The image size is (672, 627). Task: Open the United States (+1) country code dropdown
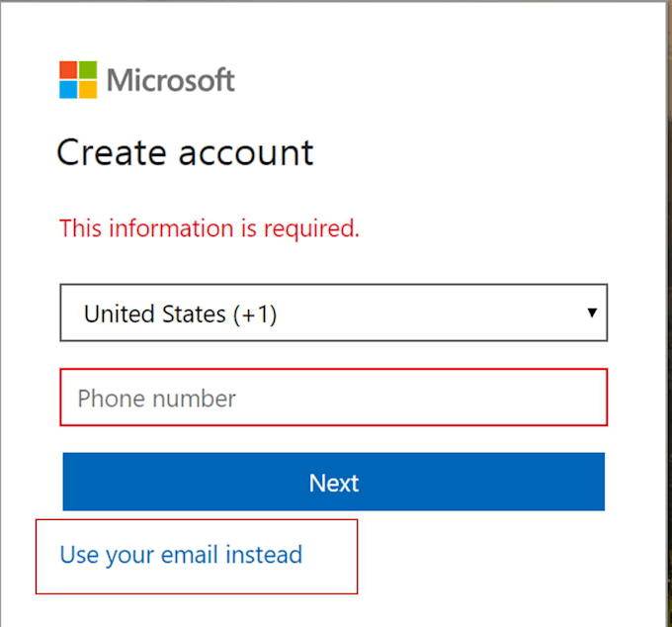tap(333, 313)
